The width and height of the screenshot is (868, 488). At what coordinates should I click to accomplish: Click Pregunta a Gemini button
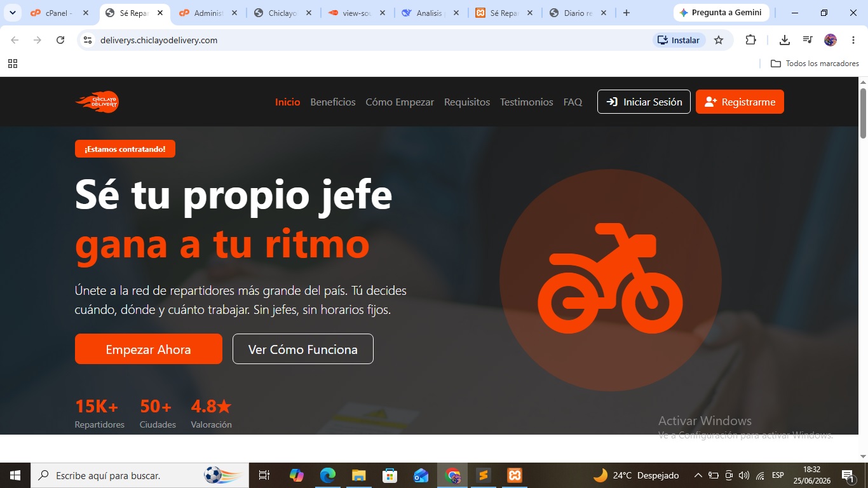point(721,13)
